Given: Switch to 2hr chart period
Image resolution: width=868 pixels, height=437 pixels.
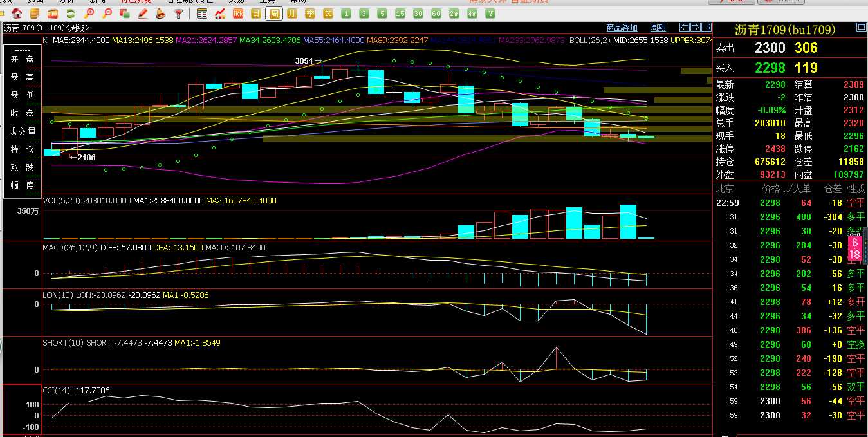Looking at the screenshot, I should point(454,13).
